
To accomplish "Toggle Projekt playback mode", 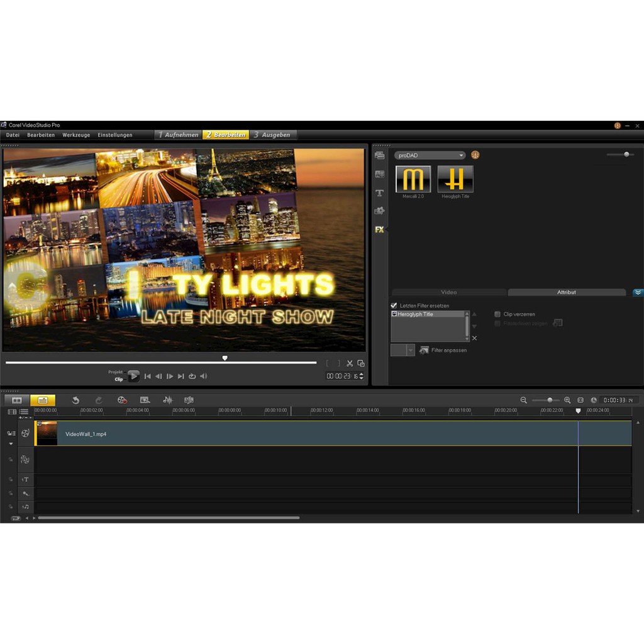I will 116,372.
